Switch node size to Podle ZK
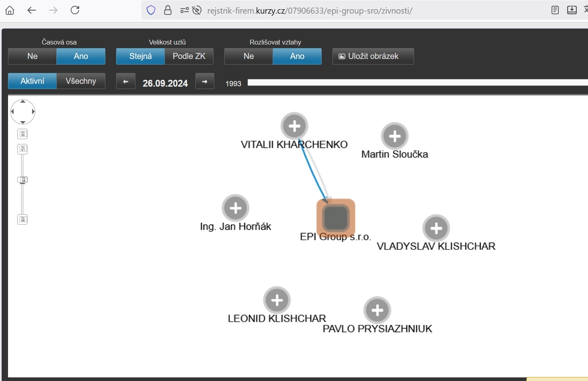Viewport: 588px width, 381px height. click(x=189, y=57)
